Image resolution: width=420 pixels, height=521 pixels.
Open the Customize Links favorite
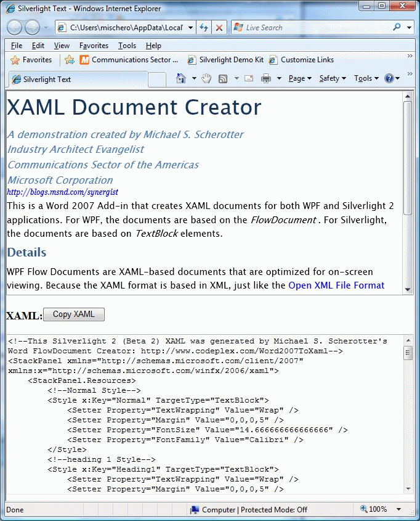tap(301, 60)
